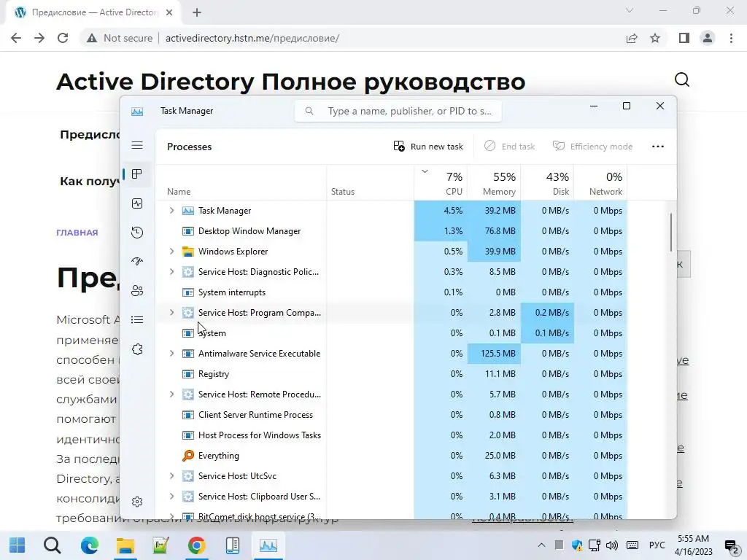Open Task Manager navigation hamburger menu
The image size is (747, 560).
pyautogui.click(x=137, y=145)
